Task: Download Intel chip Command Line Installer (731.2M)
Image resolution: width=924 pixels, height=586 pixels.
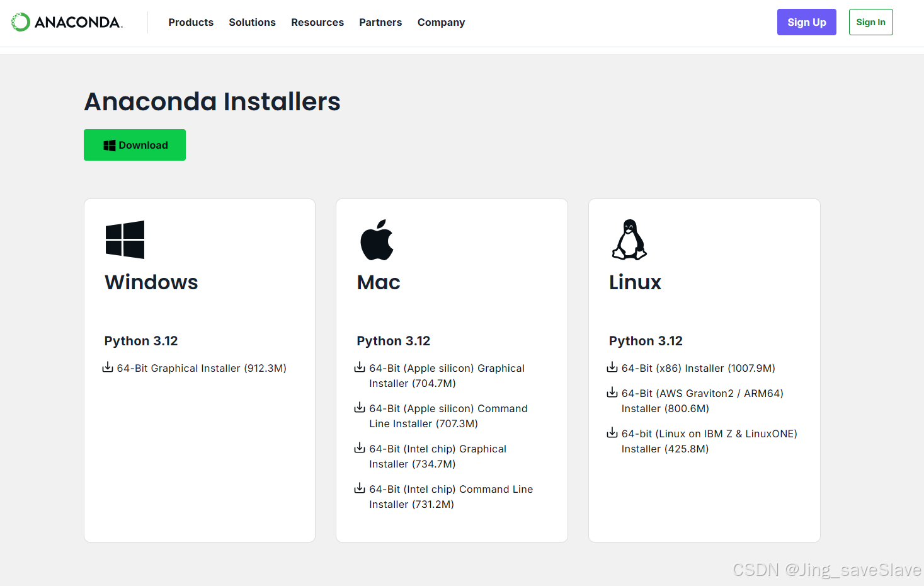Action: coord(451,497)
